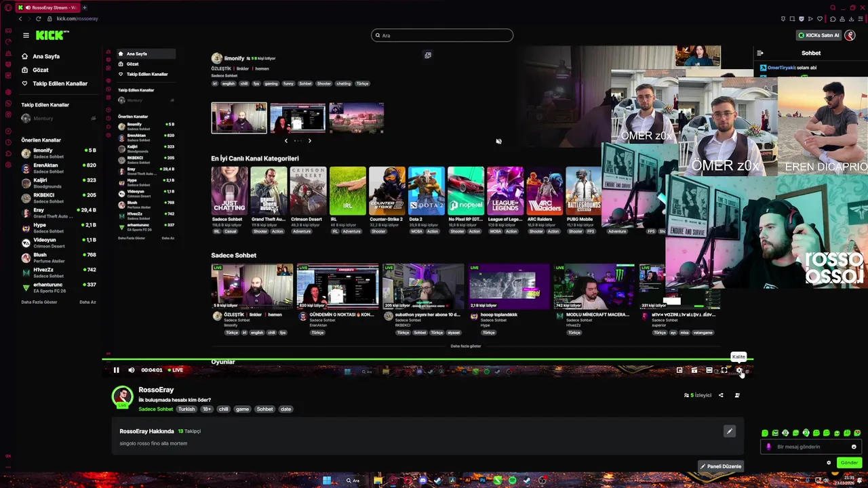The width and height of the screenshot is (868, 488).
Task: Open Discord from the taskbar
Action: (x=423, y=481)
